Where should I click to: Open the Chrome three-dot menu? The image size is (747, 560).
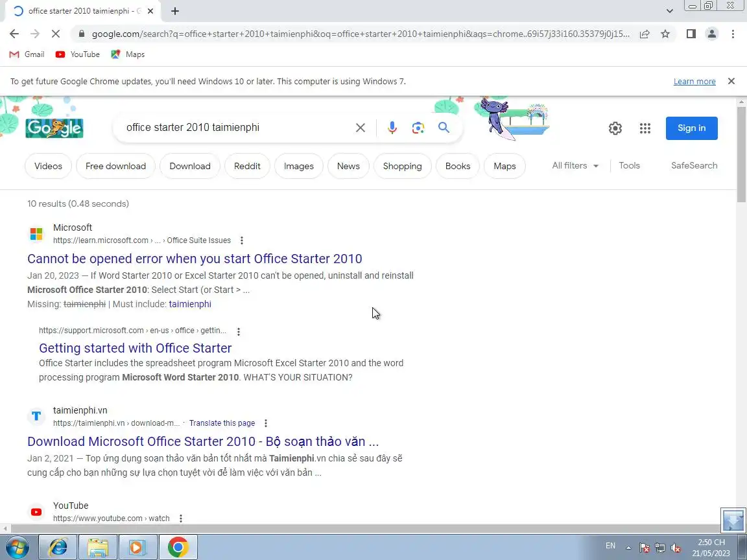[x=733, y=34]
